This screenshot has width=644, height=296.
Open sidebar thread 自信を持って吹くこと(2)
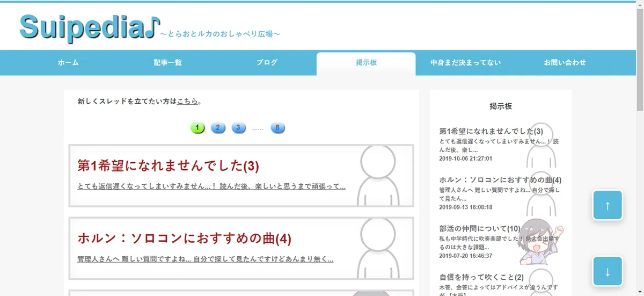[481, 278]
